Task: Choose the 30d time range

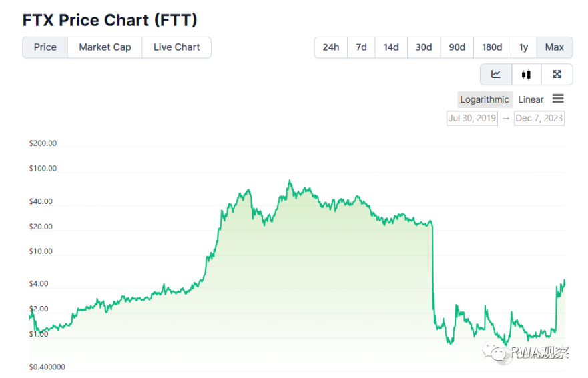Action: (424, 47)
